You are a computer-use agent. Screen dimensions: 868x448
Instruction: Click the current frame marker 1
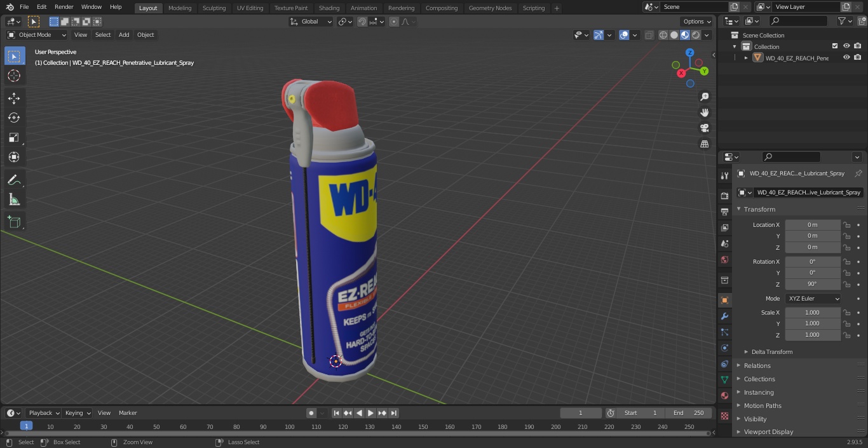26,426
